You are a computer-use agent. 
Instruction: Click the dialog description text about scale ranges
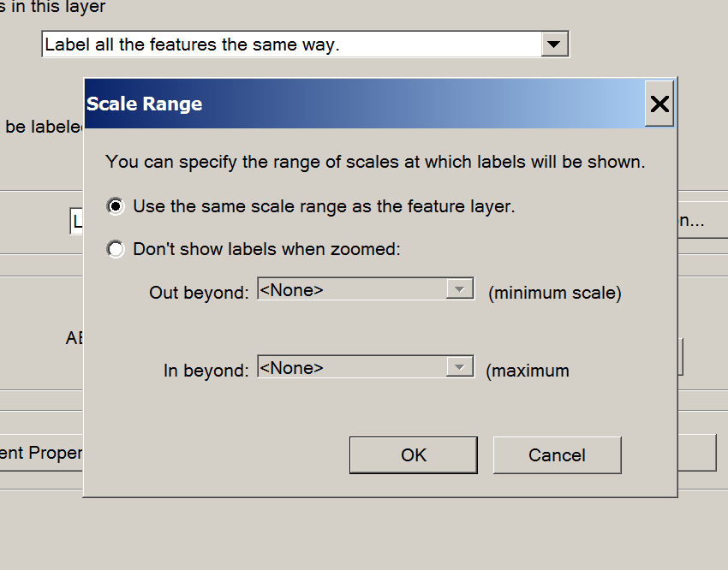375,162
